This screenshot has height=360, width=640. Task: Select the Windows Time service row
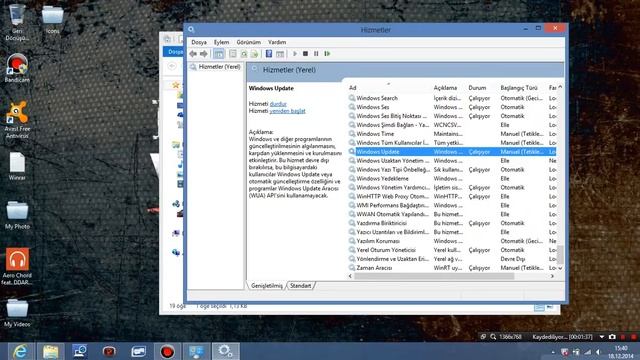click(x=451, y=134)
